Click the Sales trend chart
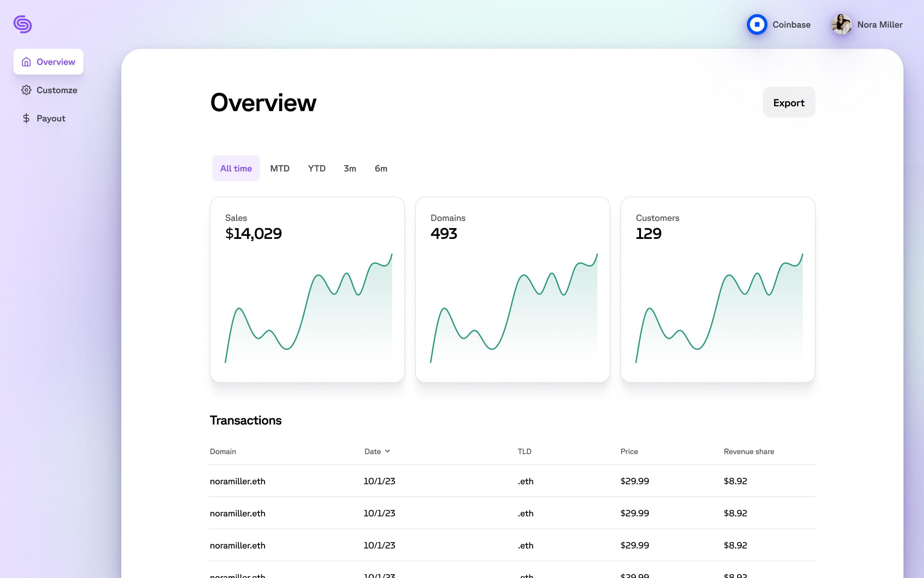The image size is (924, 578). click(x=309, y=308)
